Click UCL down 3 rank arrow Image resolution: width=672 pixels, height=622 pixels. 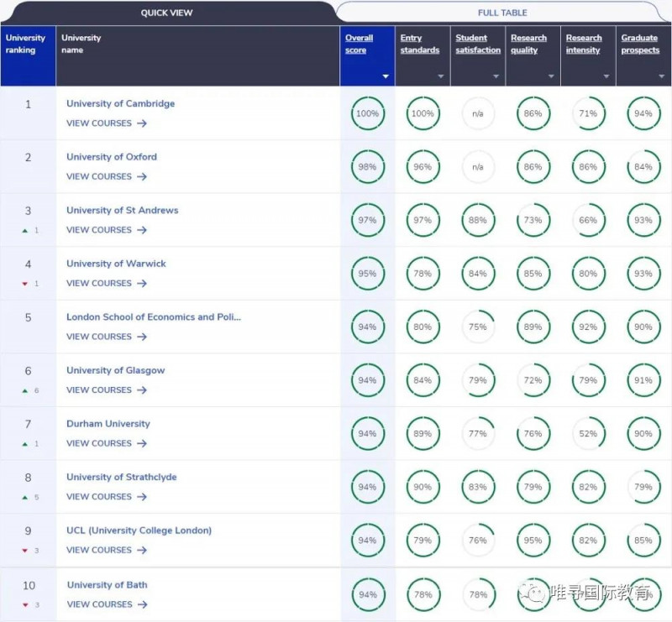(x=25, y=551)
